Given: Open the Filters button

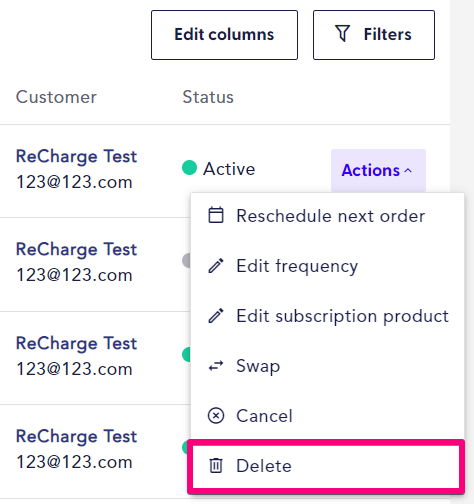Looking at the screenshot, I should coord(374,35).
